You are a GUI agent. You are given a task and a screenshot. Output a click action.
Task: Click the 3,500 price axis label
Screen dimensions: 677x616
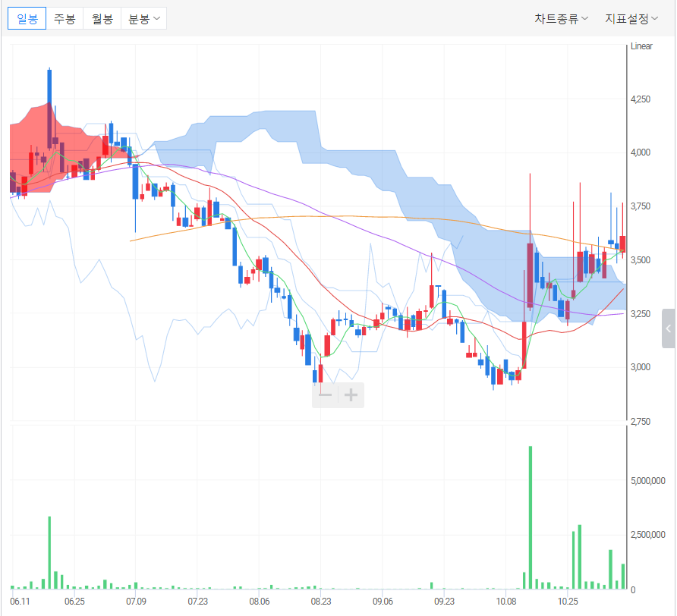pos(641,260)
